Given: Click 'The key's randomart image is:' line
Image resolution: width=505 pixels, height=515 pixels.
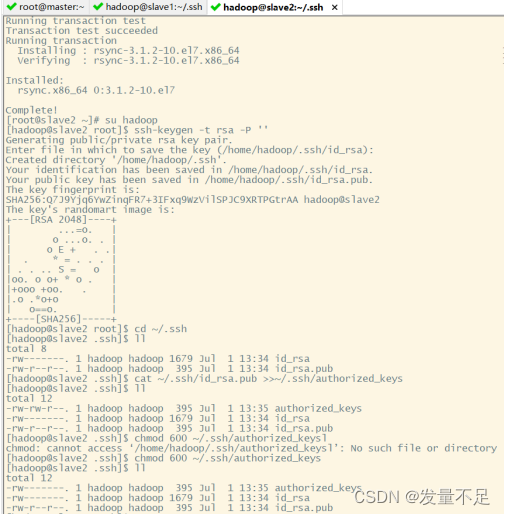Looking at the screenshot, I should point(90,210).
